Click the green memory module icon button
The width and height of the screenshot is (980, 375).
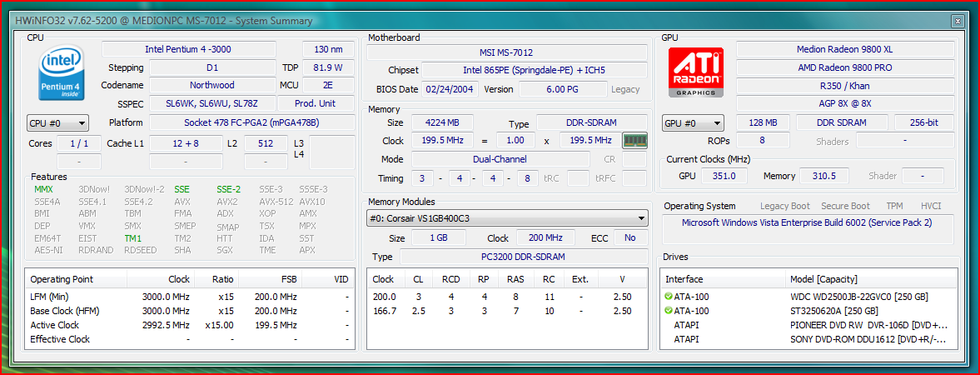point(634,141)
